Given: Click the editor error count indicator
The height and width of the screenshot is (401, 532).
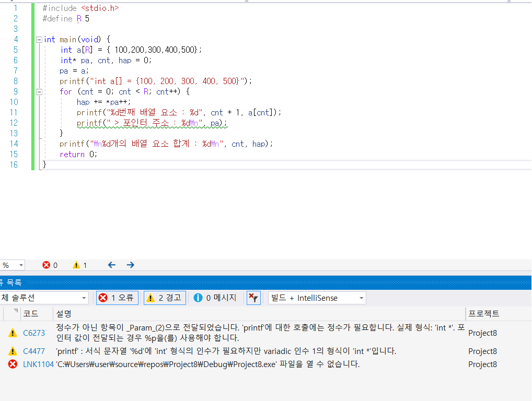Looking at the screenshot, I should coord(50,265).
